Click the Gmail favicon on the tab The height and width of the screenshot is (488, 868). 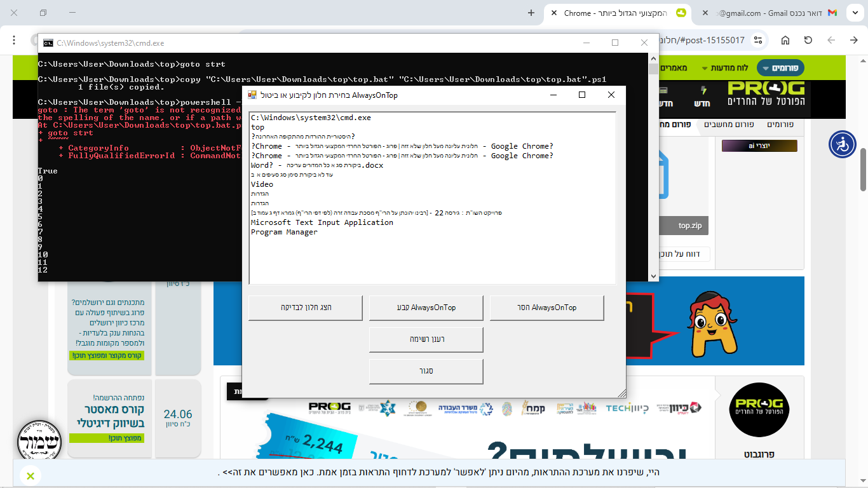[x=832, y=13]
